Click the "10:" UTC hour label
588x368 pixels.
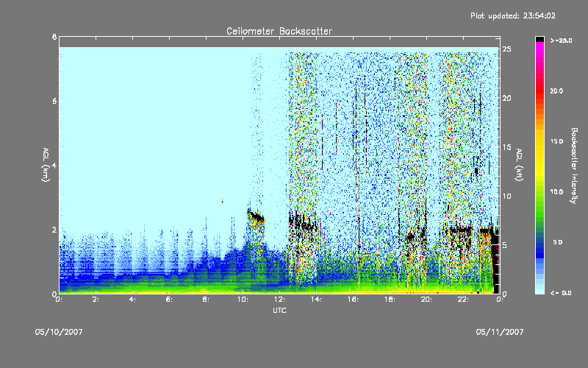243,300
